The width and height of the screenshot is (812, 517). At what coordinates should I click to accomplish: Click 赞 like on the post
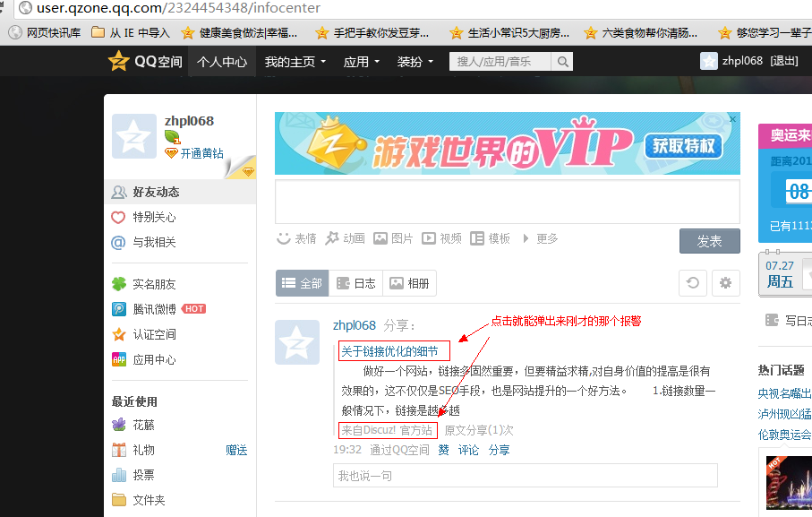tap(443, 450)
